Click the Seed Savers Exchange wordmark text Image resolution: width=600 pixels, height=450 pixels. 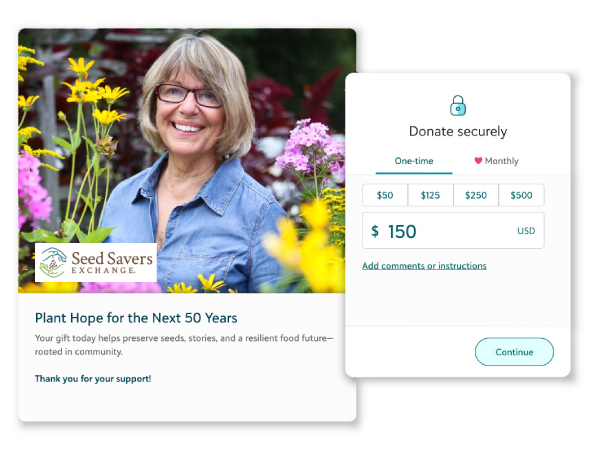coord(112,262)
